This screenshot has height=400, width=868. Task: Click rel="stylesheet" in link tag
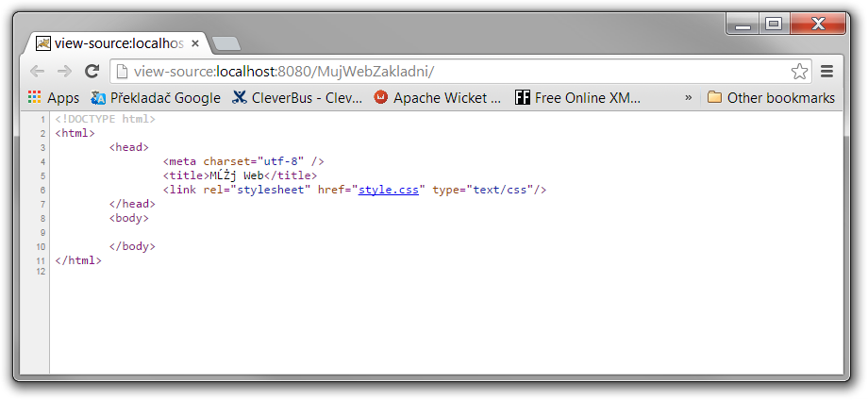tap(257, 190)
